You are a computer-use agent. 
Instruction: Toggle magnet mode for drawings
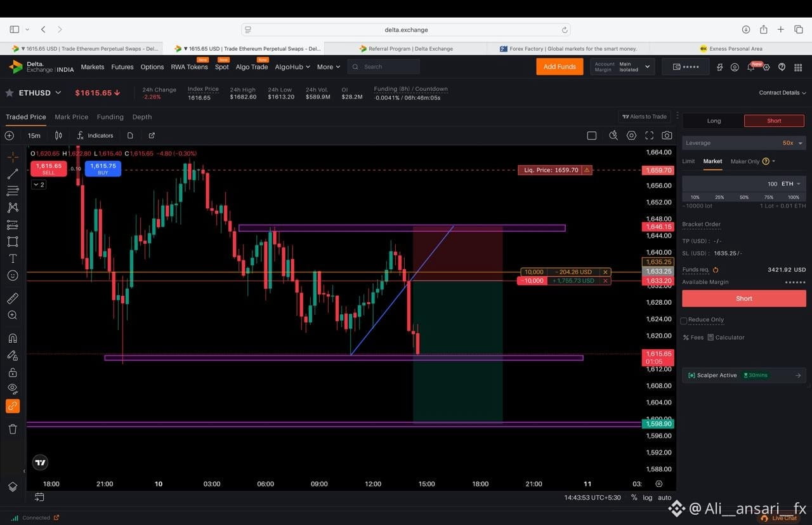coord(13,338)
